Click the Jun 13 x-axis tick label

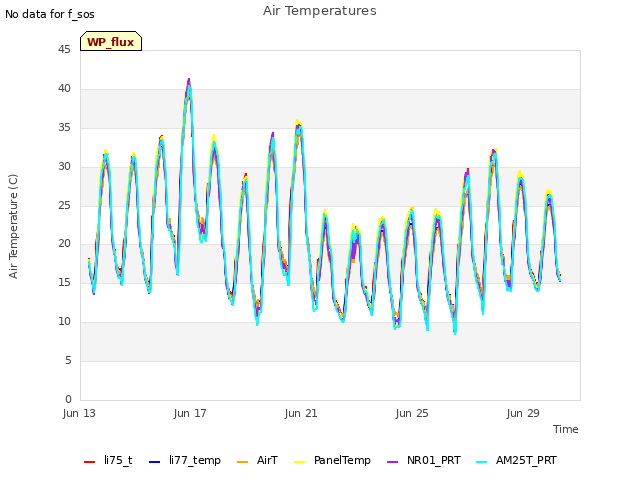point(79,413)
